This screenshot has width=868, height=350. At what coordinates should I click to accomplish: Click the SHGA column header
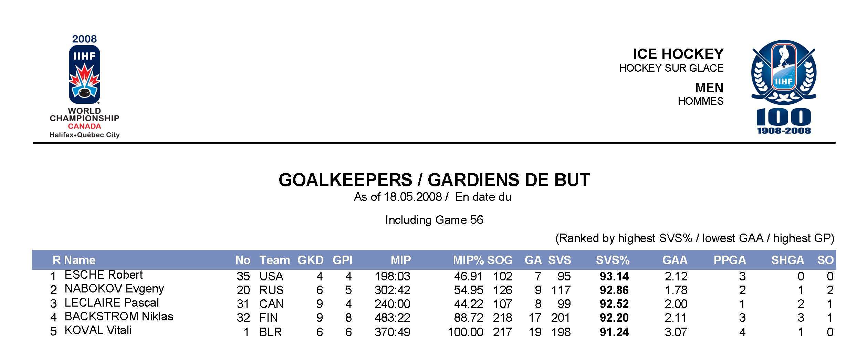(x=787, y=260)
